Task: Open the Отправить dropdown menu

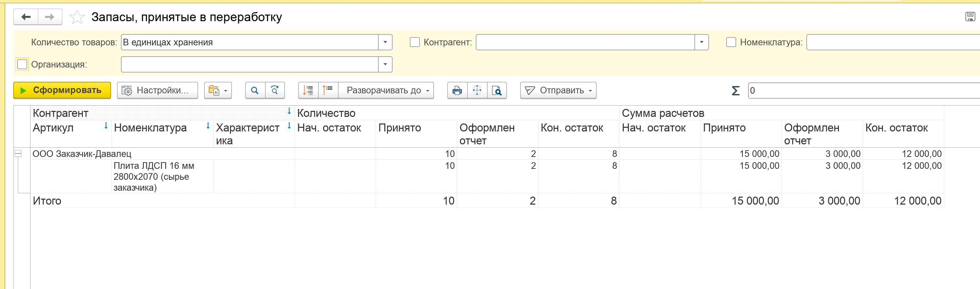Action: tap(558, 90)
